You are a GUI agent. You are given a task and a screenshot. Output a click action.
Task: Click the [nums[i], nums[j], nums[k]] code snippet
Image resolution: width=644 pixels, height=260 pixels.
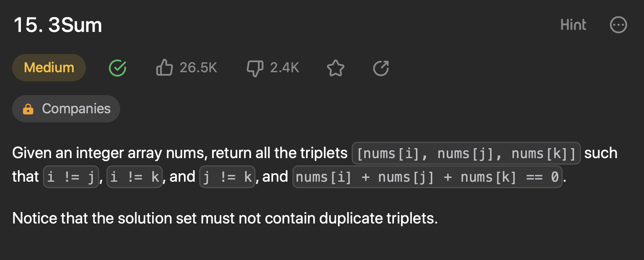point(466,153)
